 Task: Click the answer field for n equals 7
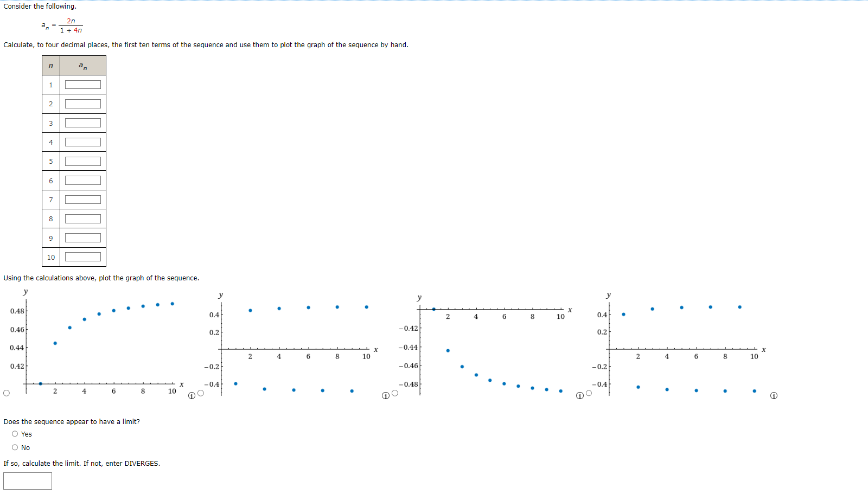pos(82,199)
